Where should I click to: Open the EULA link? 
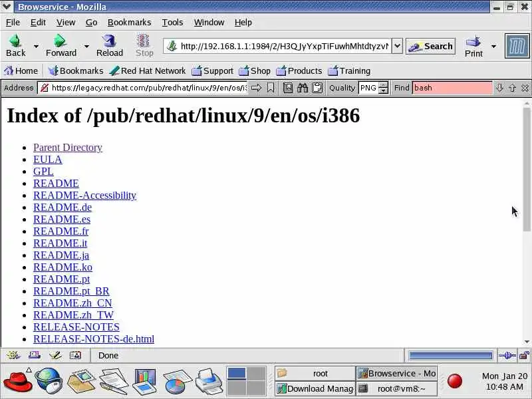pyautogui.click(x=47, y=160)
